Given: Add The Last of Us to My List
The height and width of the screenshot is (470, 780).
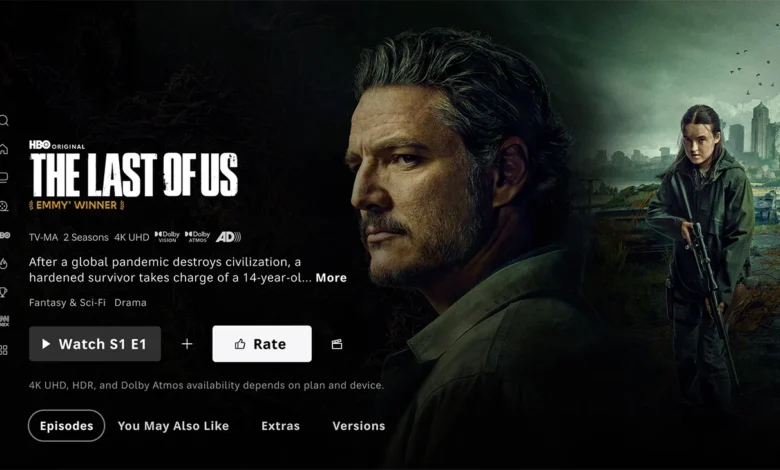Looking at the screenshot, I should [187, 344].
